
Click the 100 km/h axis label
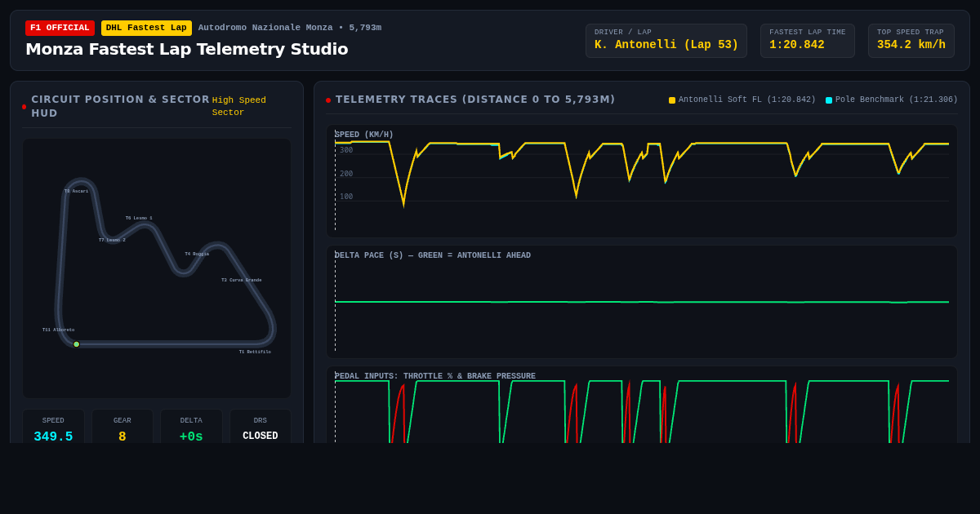pos(346,197)
